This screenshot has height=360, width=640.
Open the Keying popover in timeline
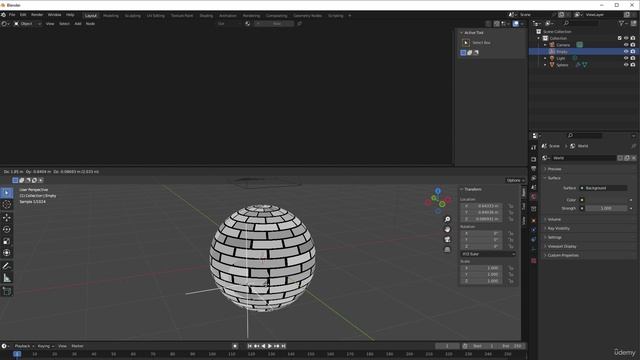click(x=46, y=346)
